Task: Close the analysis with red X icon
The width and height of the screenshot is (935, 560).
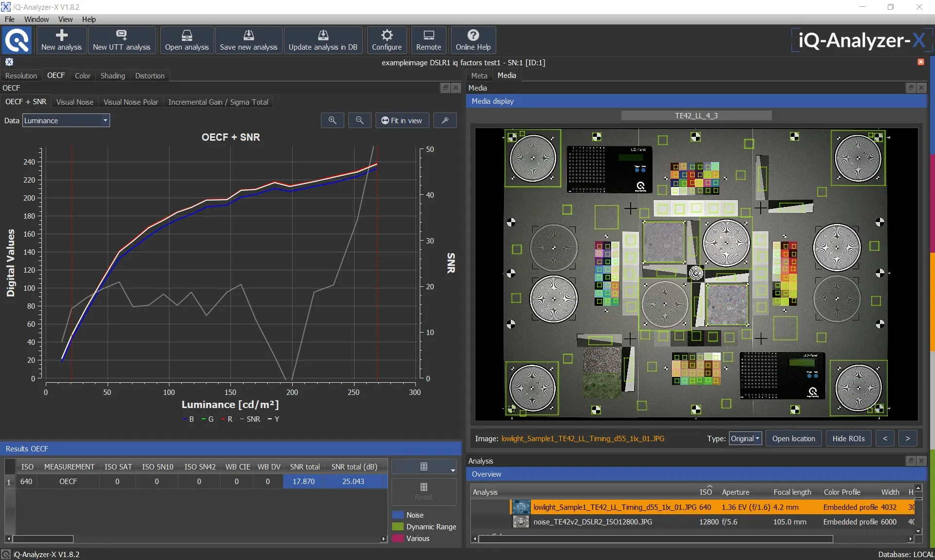Action: click(x=921, y=62)
